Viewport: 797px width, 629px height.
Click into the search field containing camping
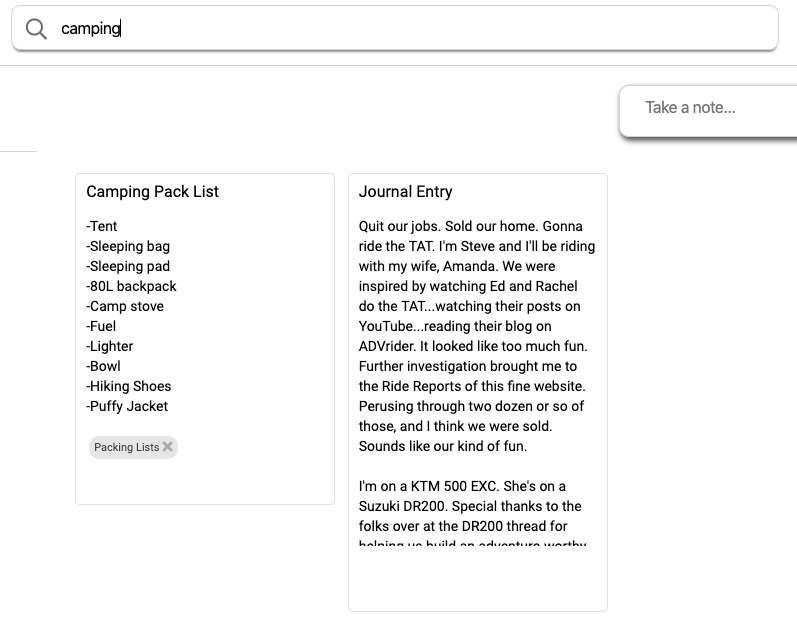400,29
